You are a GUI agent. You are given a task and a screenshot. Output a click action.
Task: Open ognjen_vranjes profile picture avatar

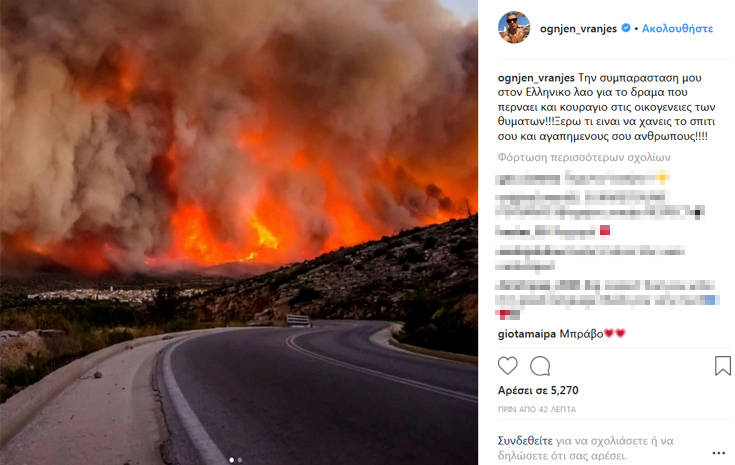[514, 27]
